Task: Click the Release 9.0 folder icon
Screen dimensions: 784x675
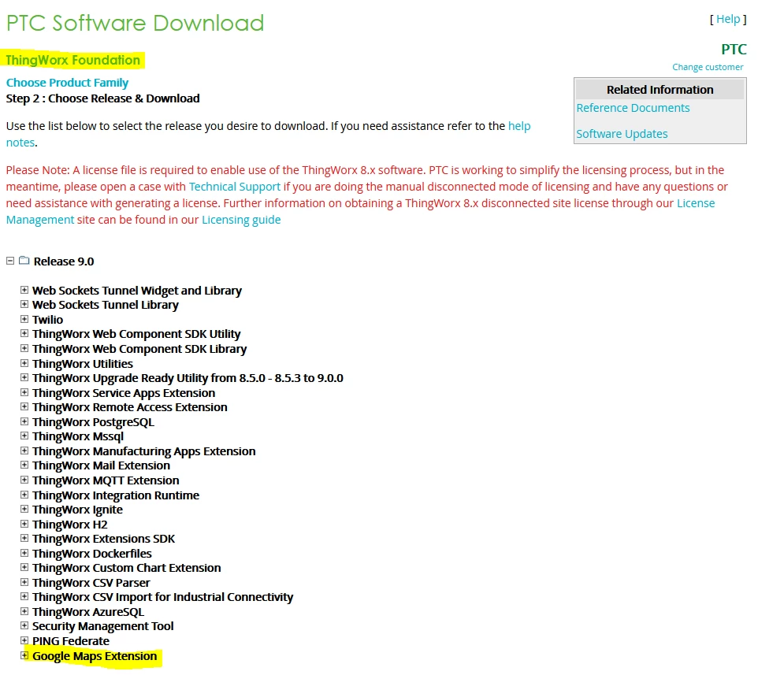Action: pos(24,260)
